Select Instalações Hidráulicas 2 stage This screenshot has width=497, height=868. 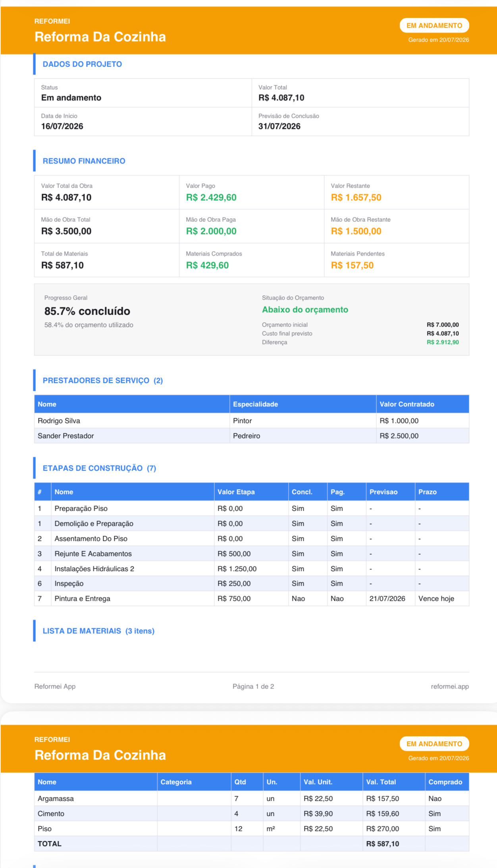(x=94, y=569)
